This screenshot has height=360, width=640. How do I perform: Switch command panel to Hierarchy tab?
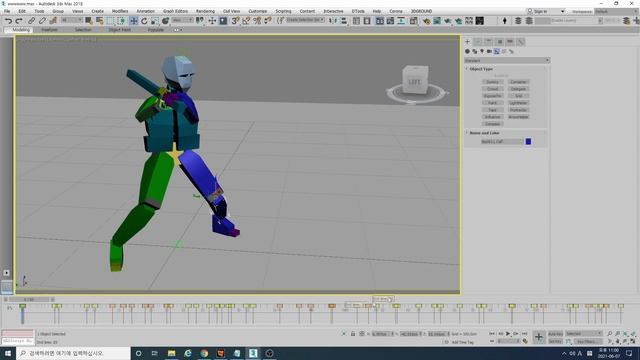(489, 42)
